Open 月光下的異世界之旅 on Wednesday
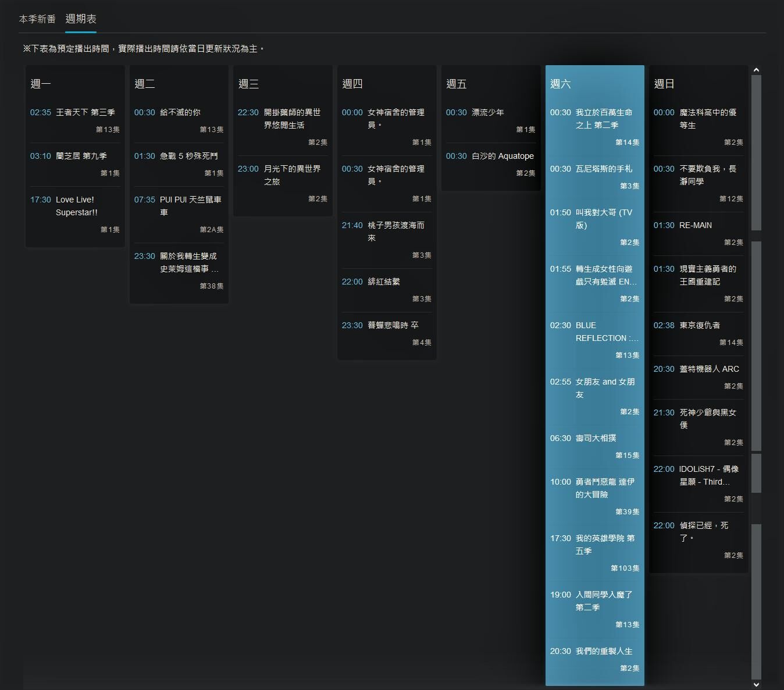Viewport: 784px width, 690px height. coord(292,175)
